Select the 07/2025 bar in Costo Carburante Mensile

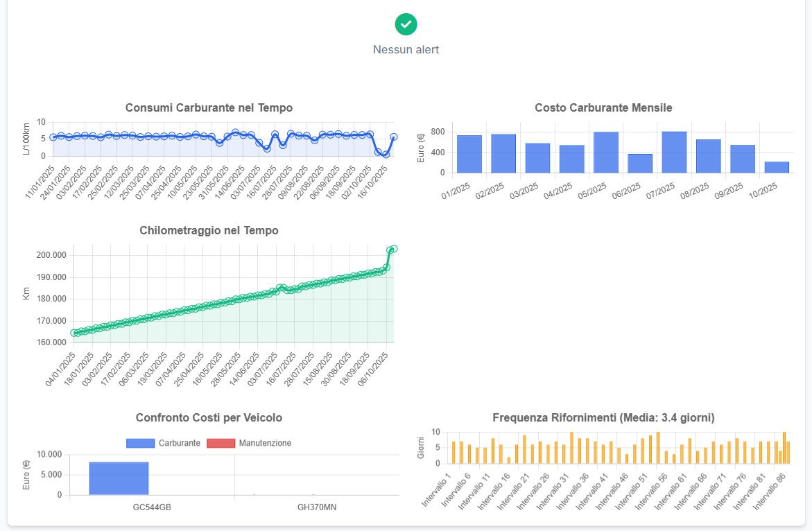pyautogui.click(x=674, y=152)
